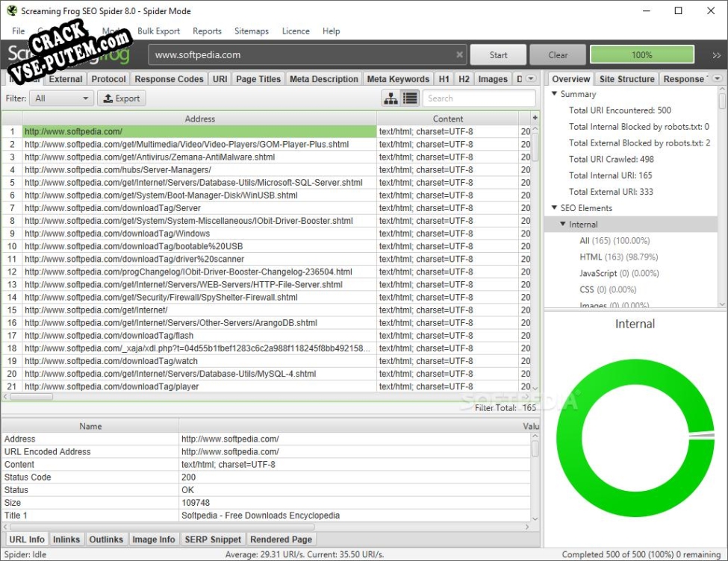The height and width of the screenshot is (561, 728).
Task: Click the Content column header
Action: [x=447, y=119]
